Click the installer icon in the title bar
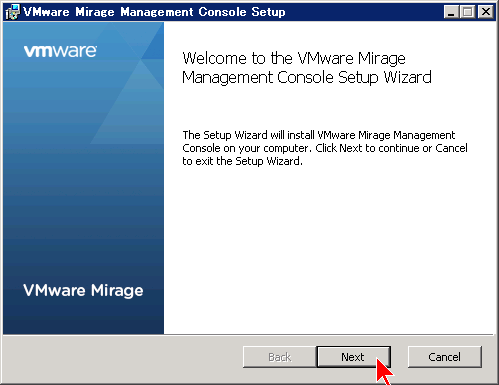Viewport: 499px width, 385px height. point(13,12)
